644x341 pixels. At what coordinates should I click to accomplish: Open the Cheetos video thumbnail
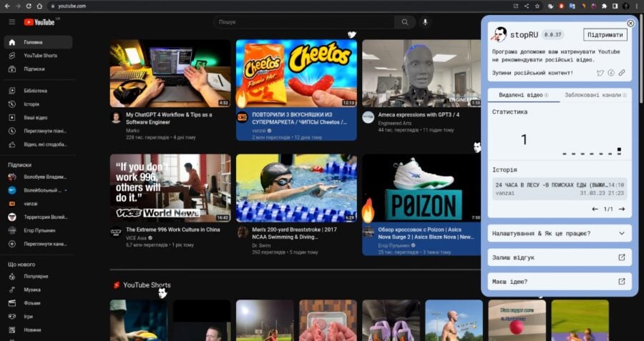click(x=296, y=74)
